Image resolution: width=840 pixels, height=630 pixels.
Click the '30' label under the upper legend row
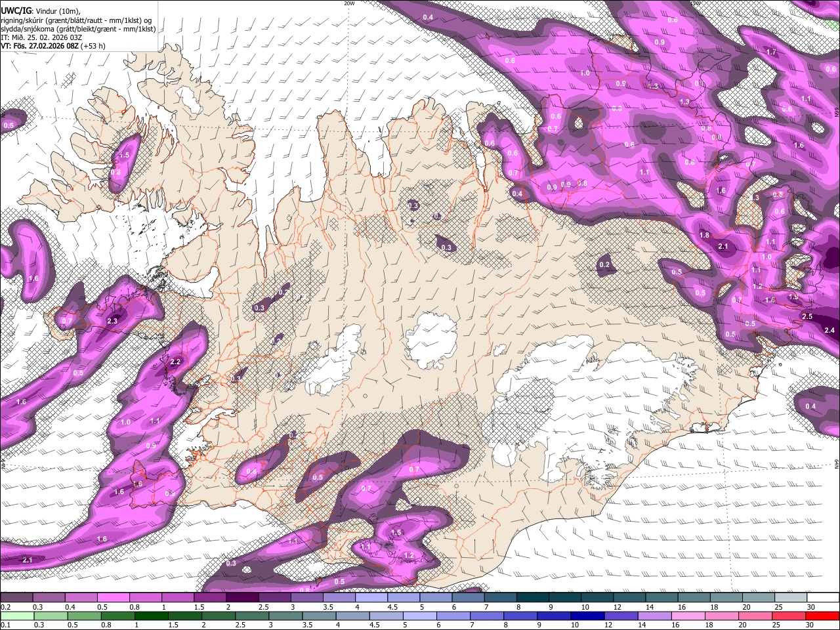point(811,607)
